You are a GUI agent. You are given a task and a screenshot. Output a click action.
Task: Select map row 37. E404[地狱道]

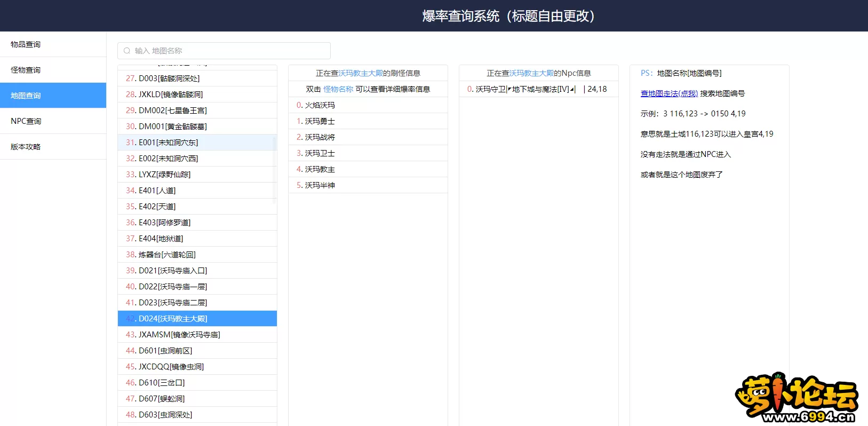(197, 239)
